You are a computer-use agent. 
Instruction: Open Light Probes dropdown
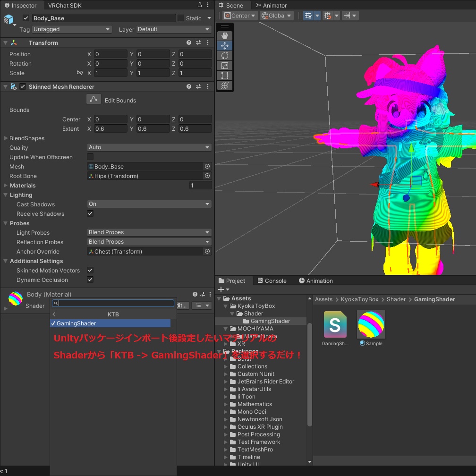tap(149, 232)
